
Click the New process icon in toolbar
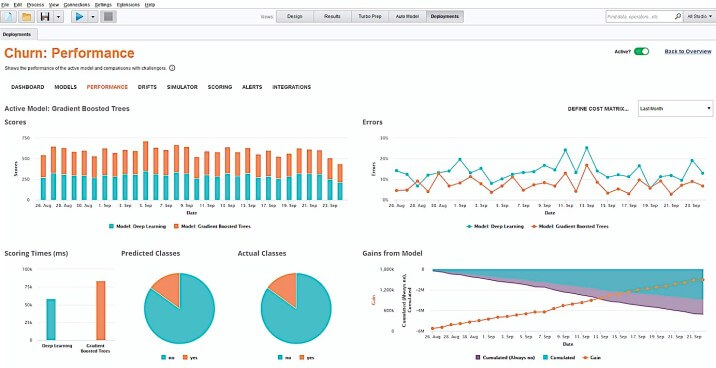coord(9,17)
